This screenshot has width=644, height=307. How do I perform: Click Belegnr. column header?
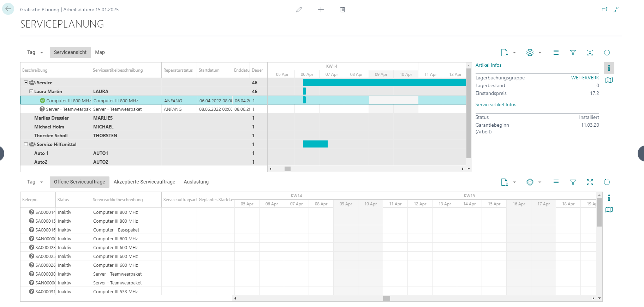[x=38, y=200]
